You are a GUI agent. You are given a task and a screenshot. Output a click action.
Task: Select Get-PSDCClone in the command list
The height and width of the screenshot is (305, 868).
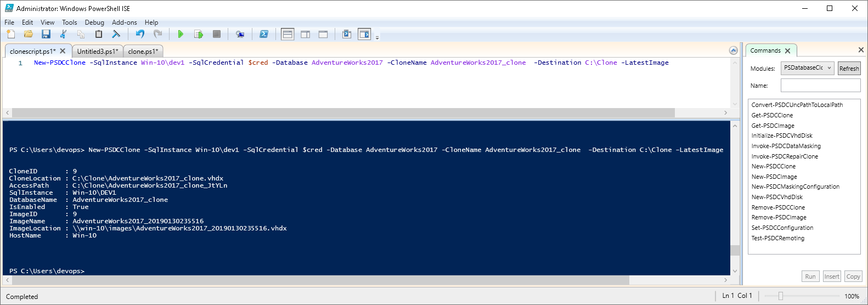coord(772,115)
